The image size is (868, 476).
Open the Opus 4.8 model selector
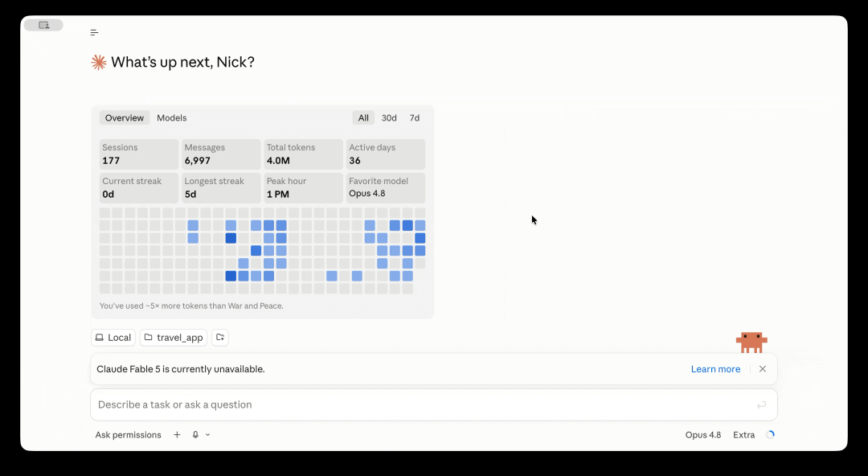pyautogui.click(x=703, y=435)
